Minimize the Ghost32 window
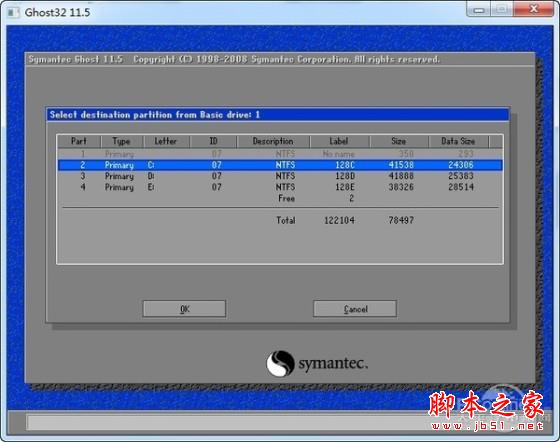This screenshot has height=442, width=560. [479, 10]
